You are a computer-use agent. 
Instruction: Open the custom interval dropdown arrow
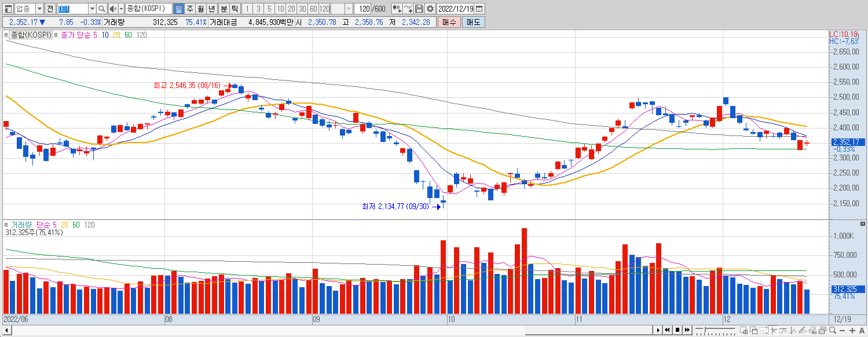(349, 9)
